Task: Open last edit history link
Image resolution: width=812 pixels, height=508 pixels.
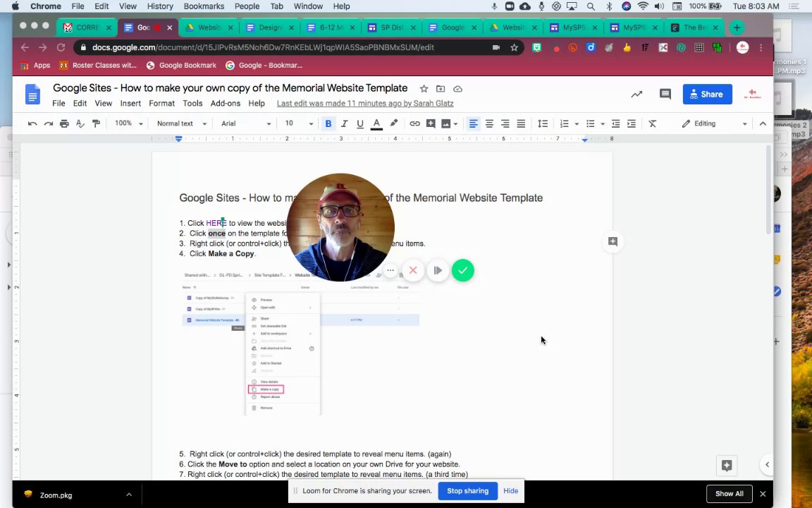Action: (x=365, y=103)
